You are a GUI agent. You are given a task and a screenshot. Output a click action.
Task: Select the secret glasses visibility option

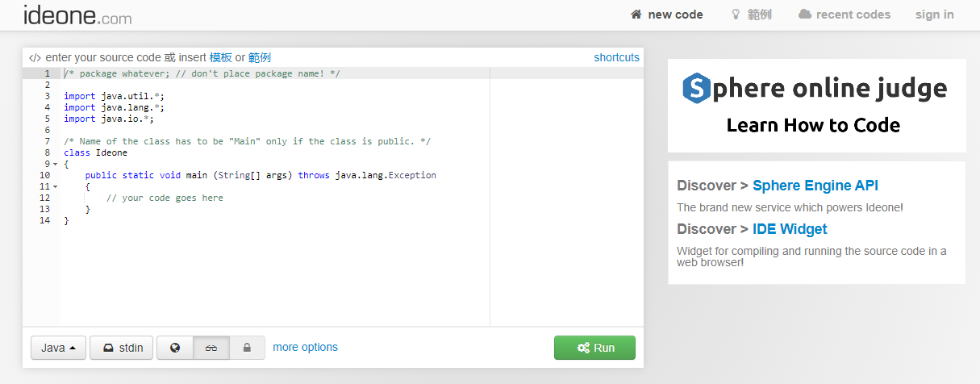point(211,348)
